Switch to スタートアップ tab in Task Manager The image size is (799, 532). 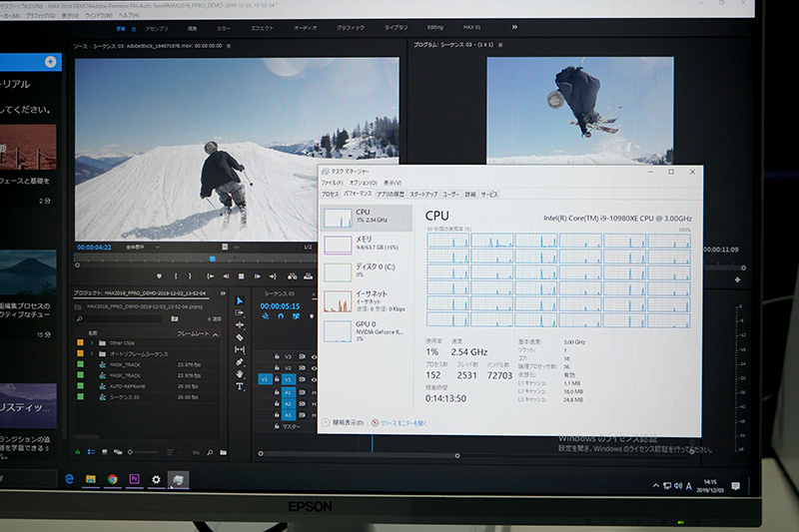click(423, 194)
